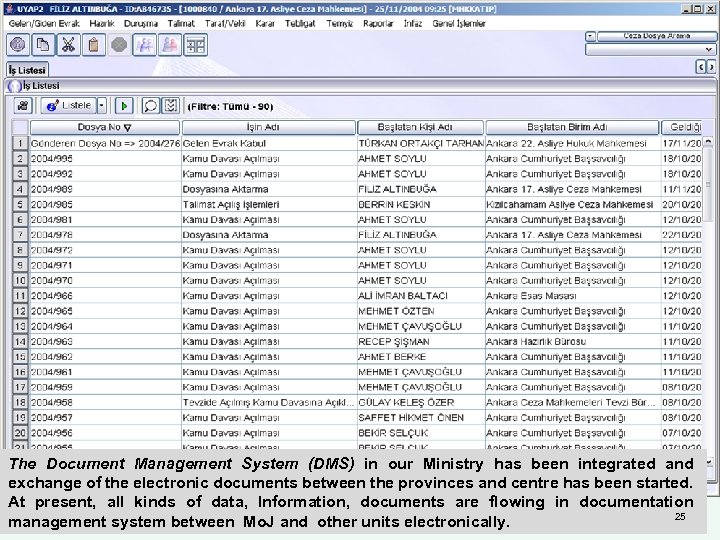Click the Ceza Dosya Arama button
Screen dimensions: 720x540
point(656,36)
